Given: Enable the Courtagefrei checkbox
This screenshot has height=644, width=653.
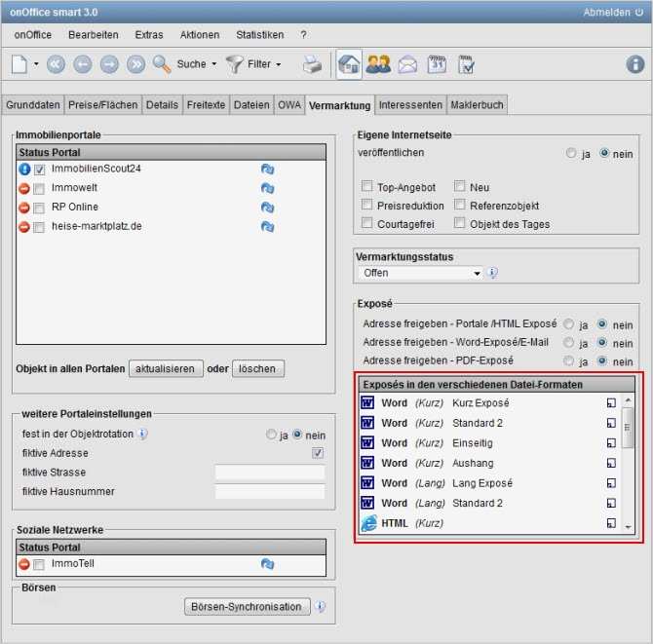Looking at the screenshot, I should point(366,223).
